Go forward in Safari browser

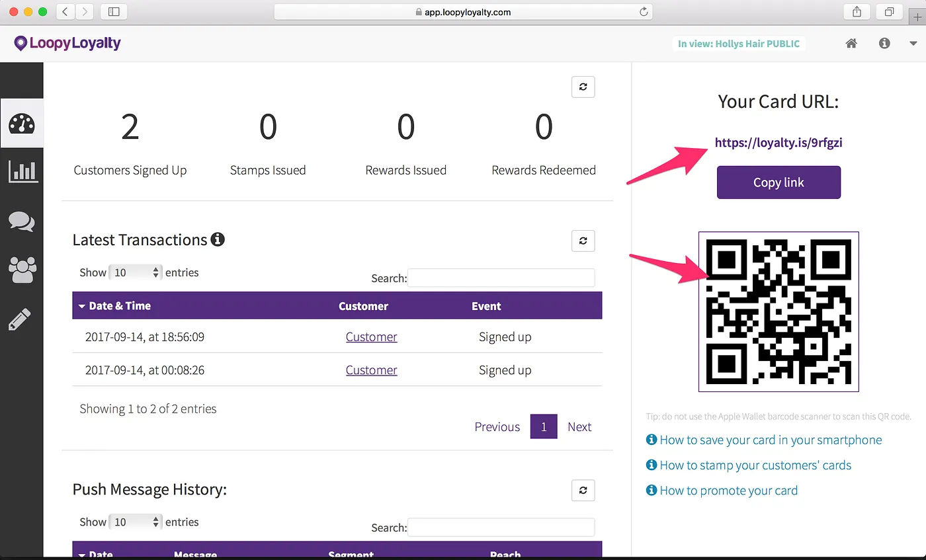84,11
